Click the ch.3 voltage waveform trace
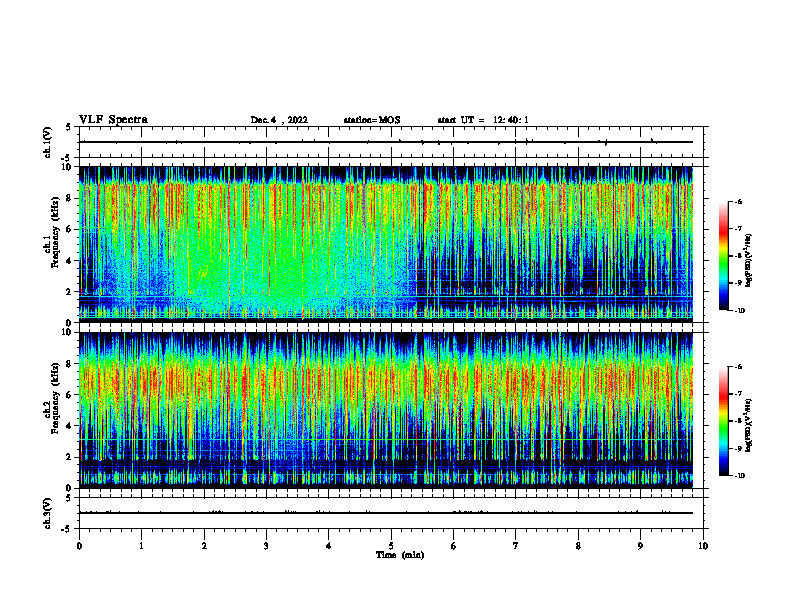This screenshot has height=612, width=792. pyautogui.click(x=386, y=513)
